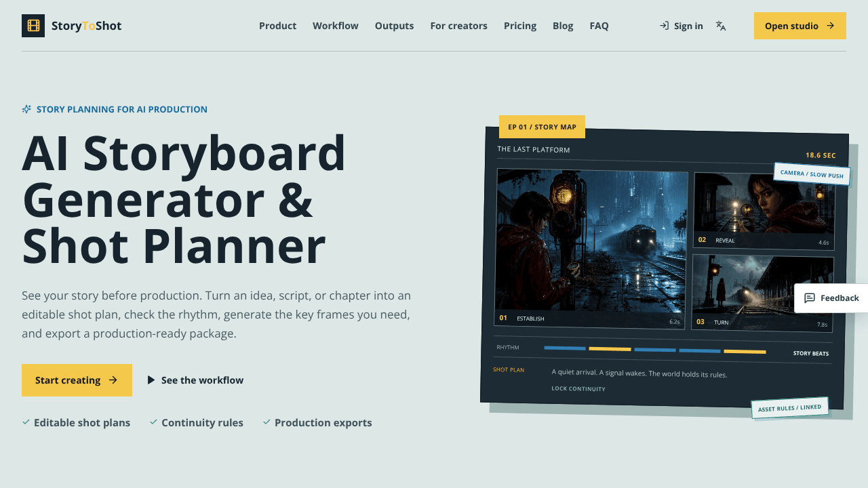868x488 pixels.
Task: Click the arrow inside Open studio button
Action: click(x=830, y=26)
